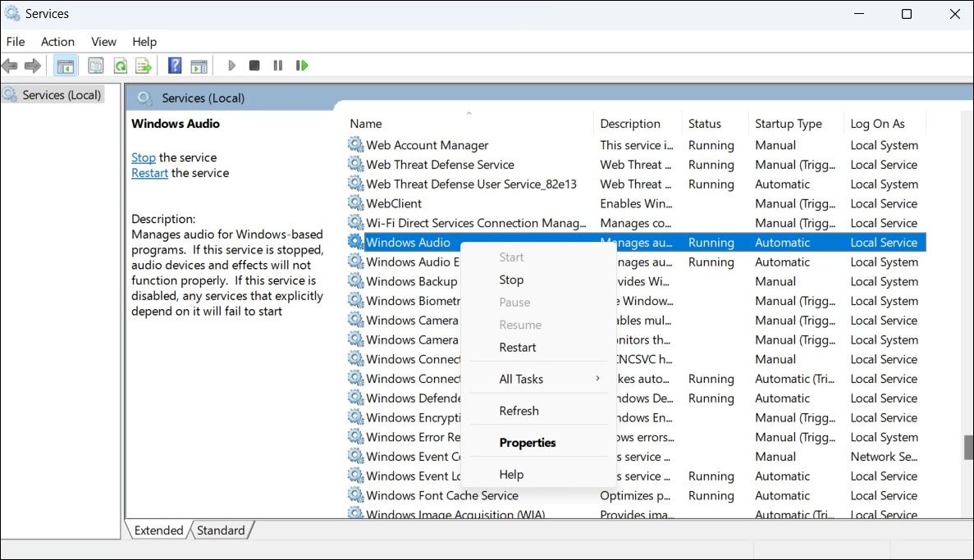974x560 pixels.
Task: Restart the service via the green Restart icon
Action: coord(301,65)
